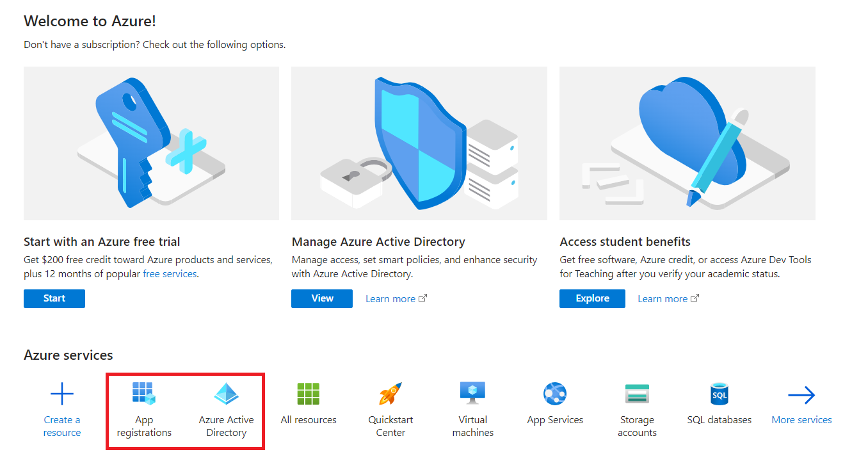868x452 pixels.
Task: Click the View button for Active Directory
Action: [x=322, y=298]
